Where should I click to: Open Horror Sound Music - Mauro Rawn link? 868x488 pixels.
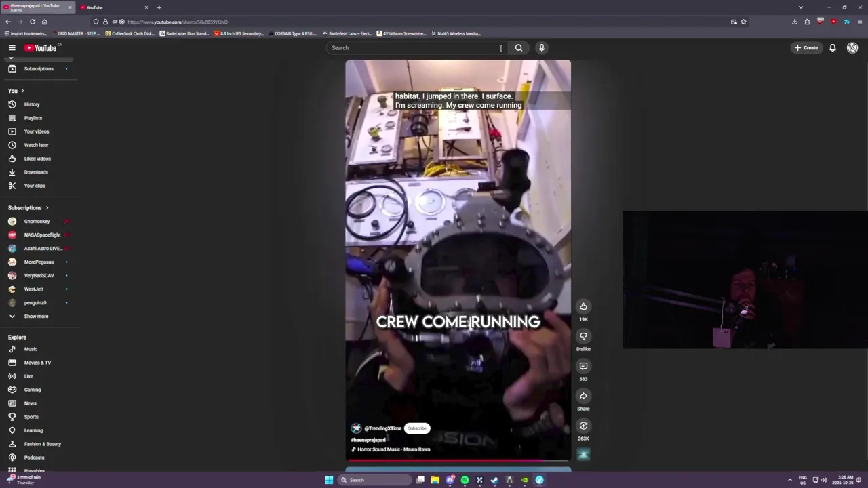pyautogui.click(x=393, y=449)
